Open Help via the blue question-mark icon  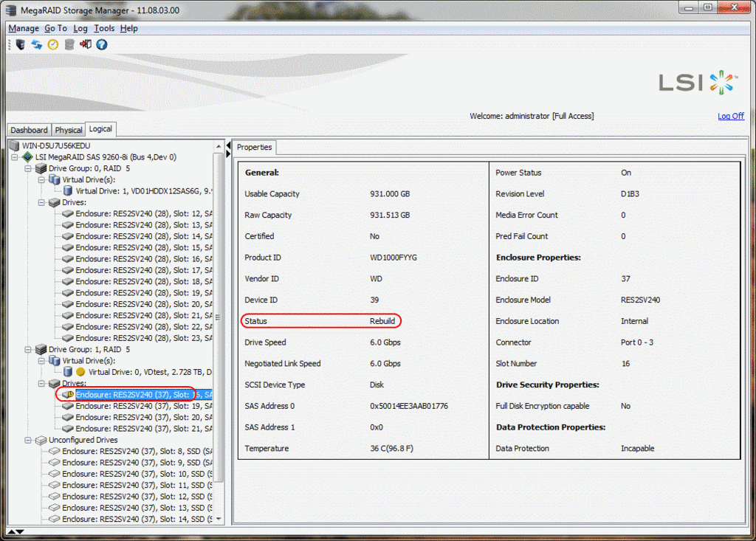(x=102, y=45)
